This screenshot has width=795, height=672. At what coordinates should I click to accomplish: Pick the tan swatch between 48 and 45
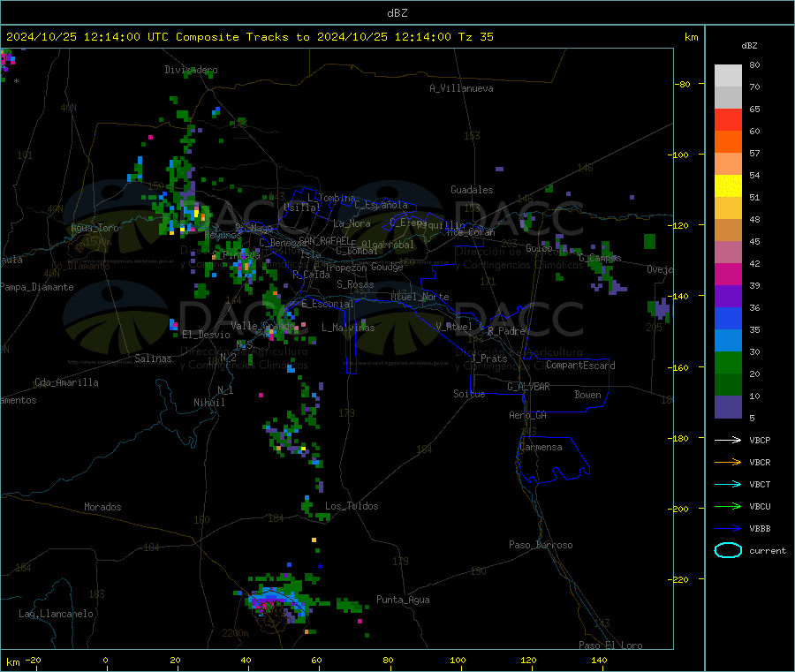click(x=728, y=230)
